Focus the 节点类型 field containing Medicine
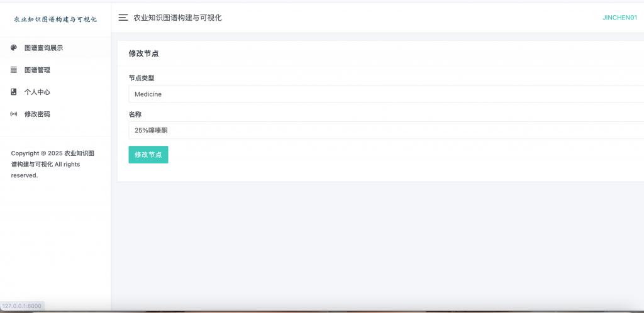Screen dimensions: 644x313 click(386, 94)
